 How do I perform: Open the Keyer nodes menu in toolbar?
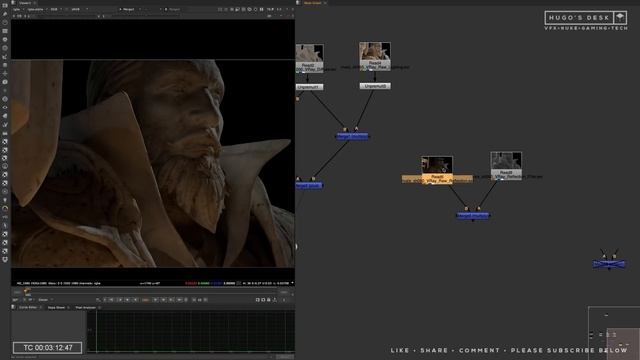coord(5,57)
